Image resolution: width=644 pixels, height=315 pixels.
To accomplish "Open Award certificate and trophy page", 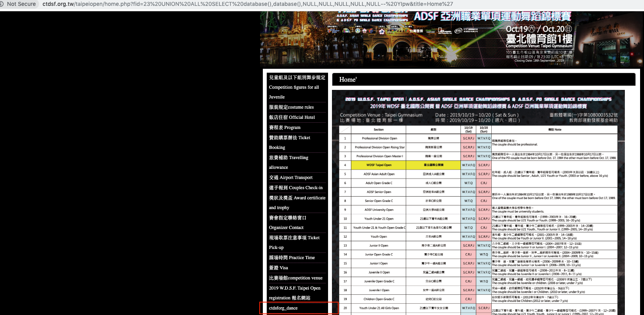I will click(x=297, y=203).
